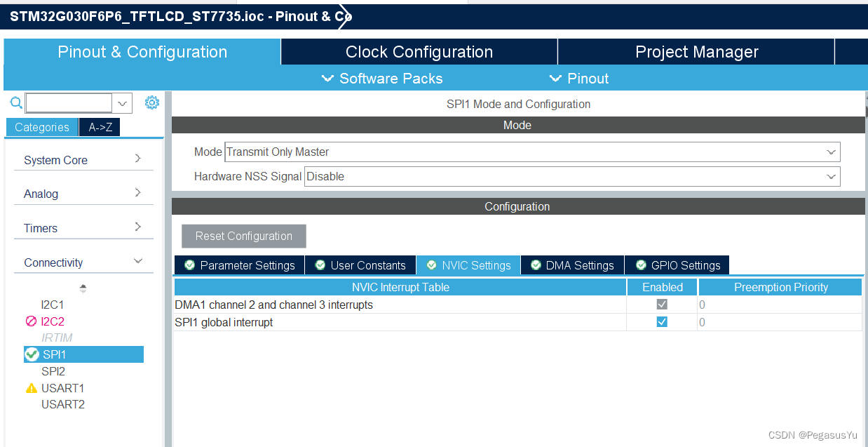Open the Software Packs menu
The image size is (868, 447).
click(x=382, y=79)
